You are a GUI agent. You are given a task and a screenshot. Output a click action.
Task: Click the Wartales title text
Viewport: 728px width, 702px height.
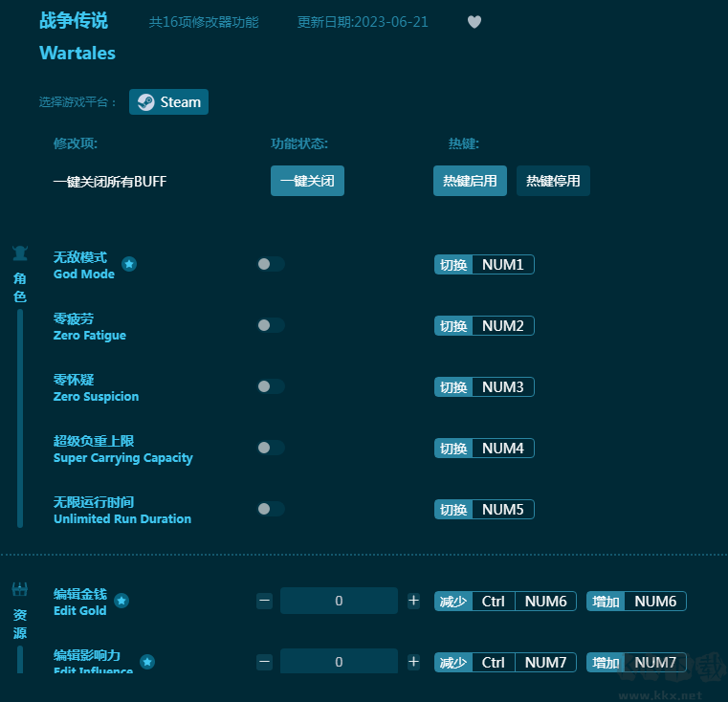[77, 54]
